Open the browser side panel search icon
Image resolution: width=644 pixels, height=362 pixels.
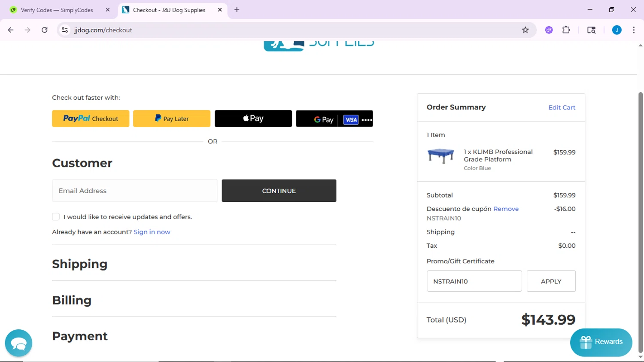coord(591,30)
